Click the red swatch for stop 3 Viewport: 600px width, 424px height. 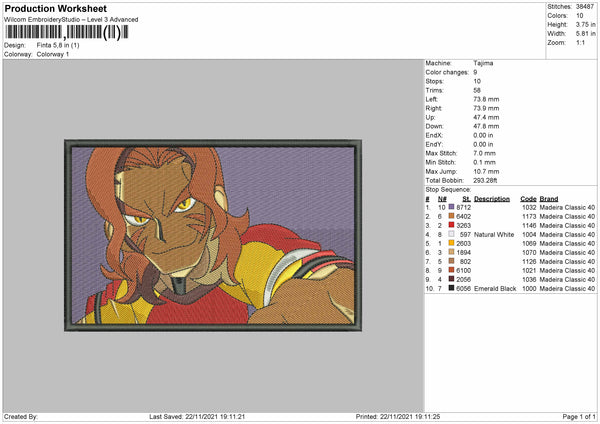451,225
